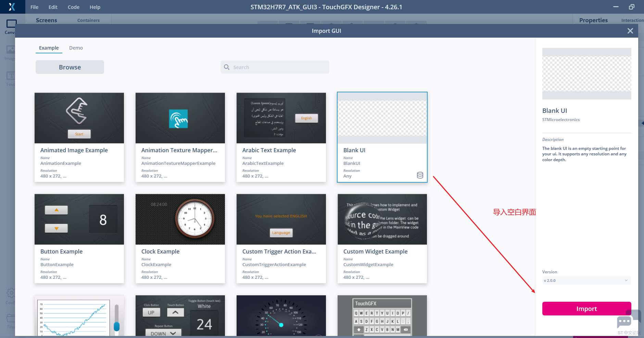644x338 pixels.
Task: Click the search magnifier icon
Action: (x=227, y=67)
